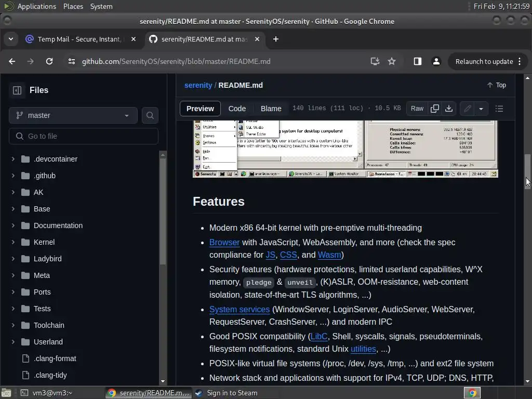Click the file search magnifier button

pos(150,115)
